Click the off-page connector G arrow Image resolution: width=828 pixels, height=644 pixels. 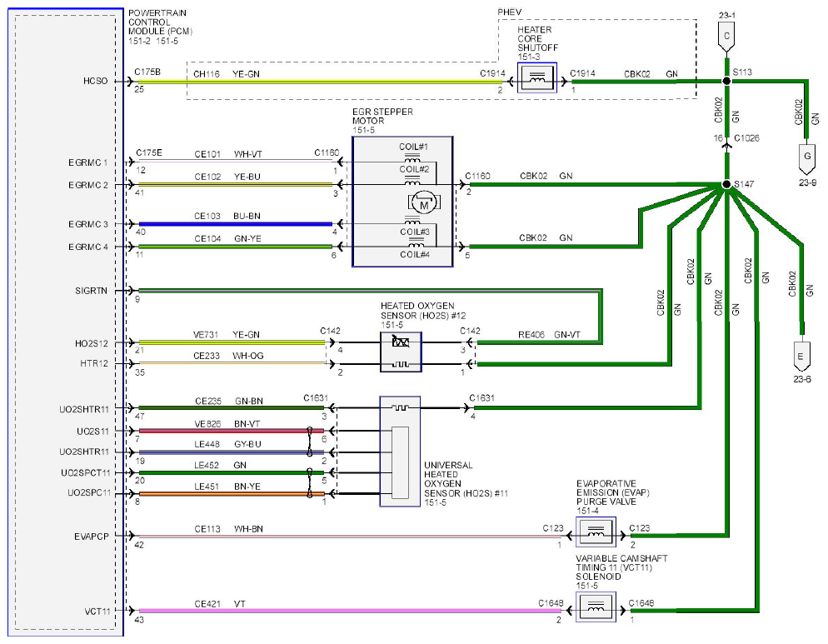click(x=807, y=159)
